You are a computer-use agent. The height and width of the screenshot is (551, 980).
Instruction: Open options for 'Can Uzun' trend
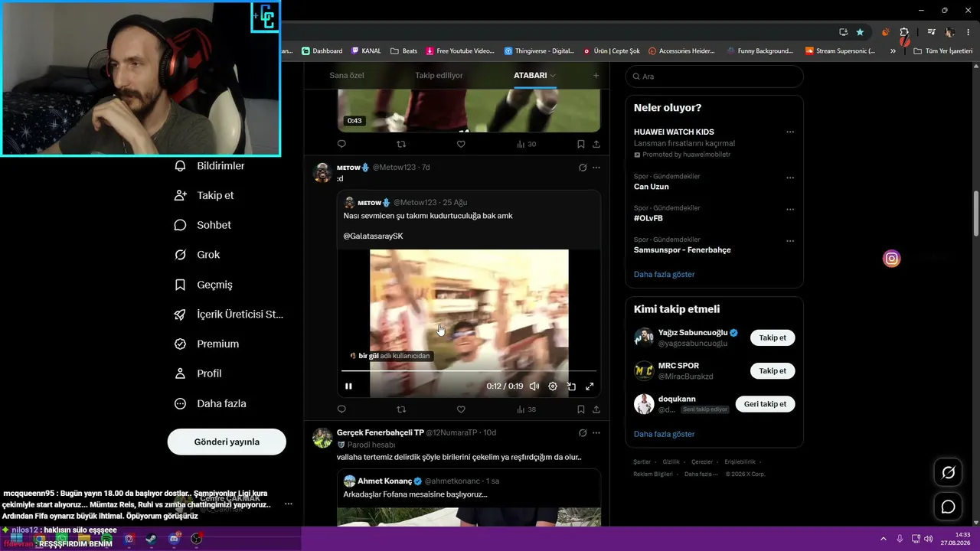790,178
